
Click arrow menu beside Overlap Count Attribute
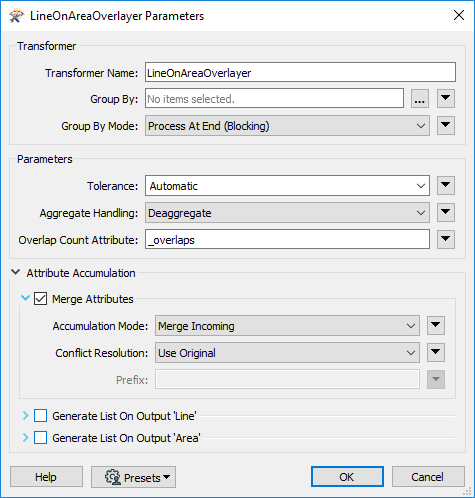[446, 239]
